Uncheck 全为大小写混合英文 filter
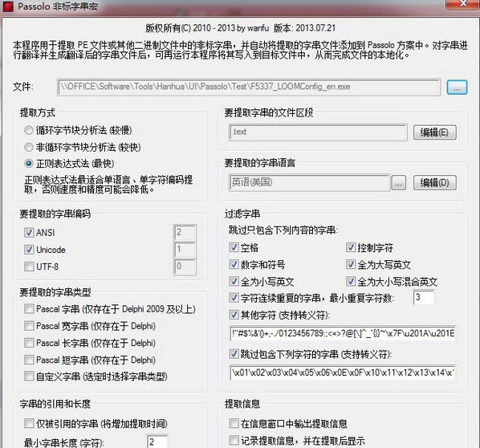 pyautogui.click(x=351, y=282)
